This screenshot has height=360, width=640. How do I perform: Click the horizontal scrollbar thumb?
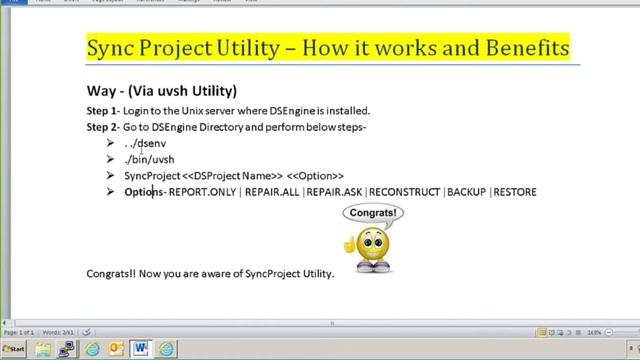tap(332, 323)
